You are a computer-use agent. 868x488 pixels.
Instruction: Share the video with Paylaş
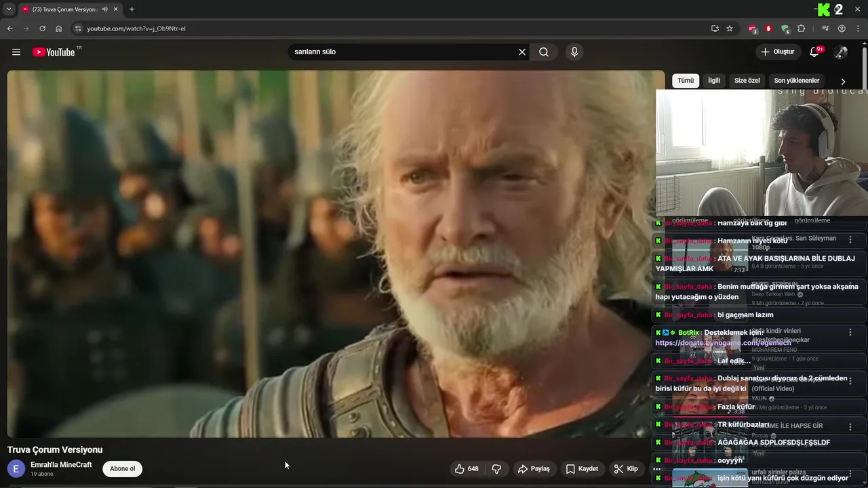(534, 469)
